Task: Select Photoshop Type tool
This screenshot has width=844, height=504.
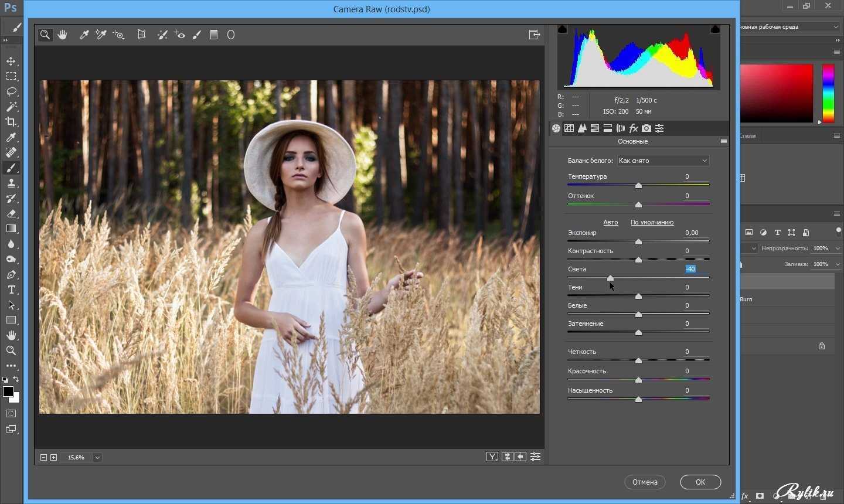Action: pyautogui.click(x=11, y=290)
